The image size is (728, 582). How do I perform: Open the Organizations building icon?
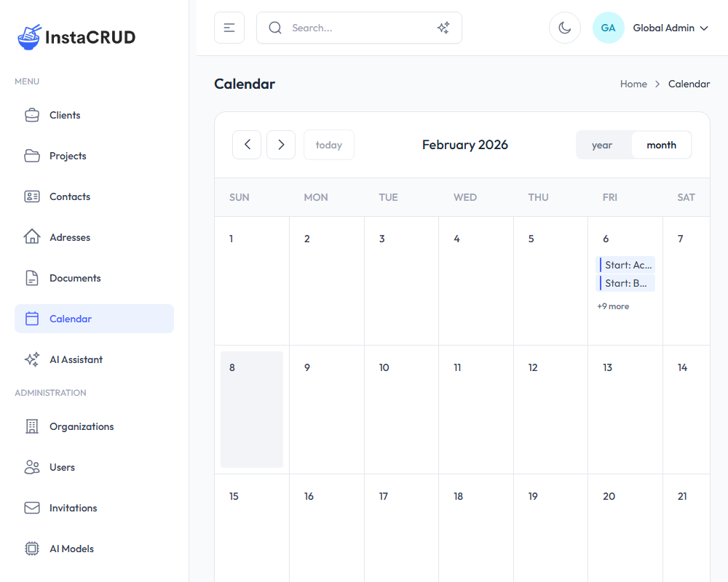31,426
